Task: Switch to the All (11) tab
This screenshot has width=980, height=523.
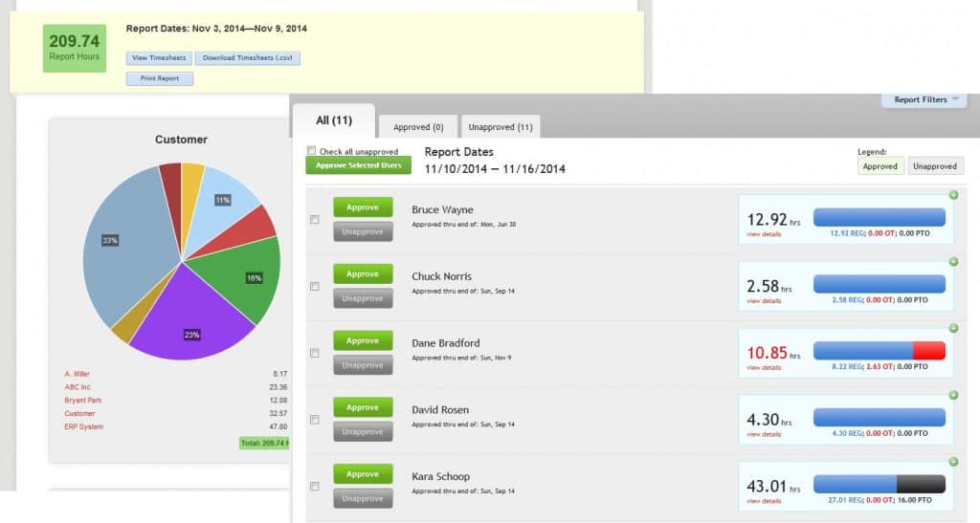Action: pos(334,120)
